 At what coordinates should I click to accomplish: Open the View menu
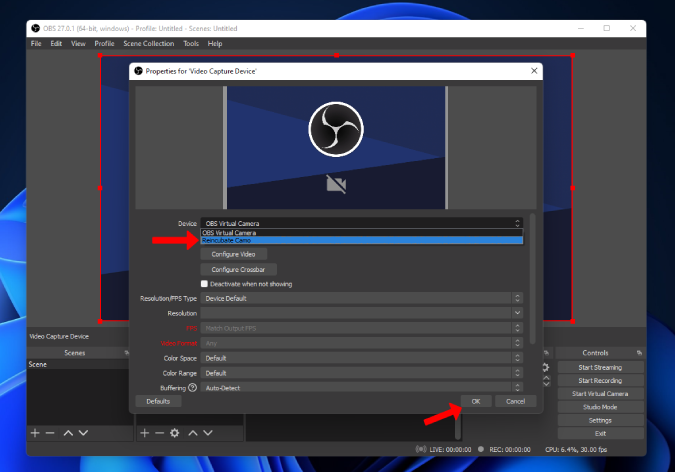[78, 43]
